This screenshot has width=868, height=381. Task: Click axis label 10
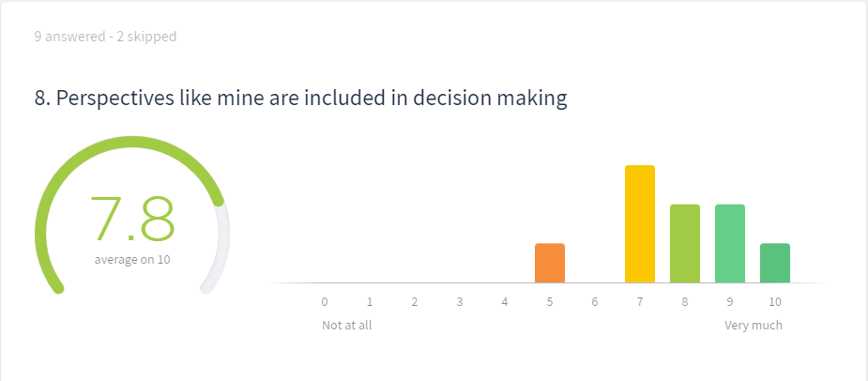[775, 302]
